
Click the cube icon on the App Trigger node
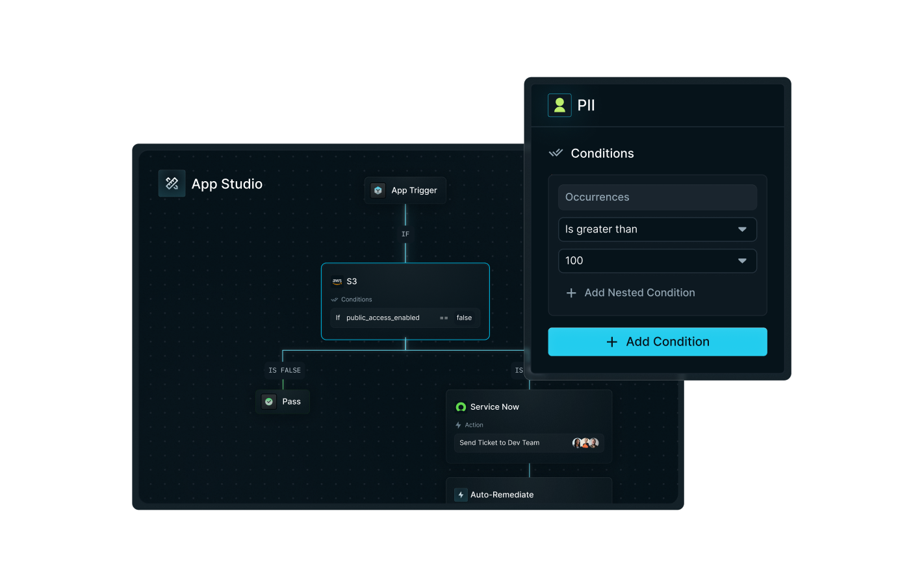tap(378, 190)
